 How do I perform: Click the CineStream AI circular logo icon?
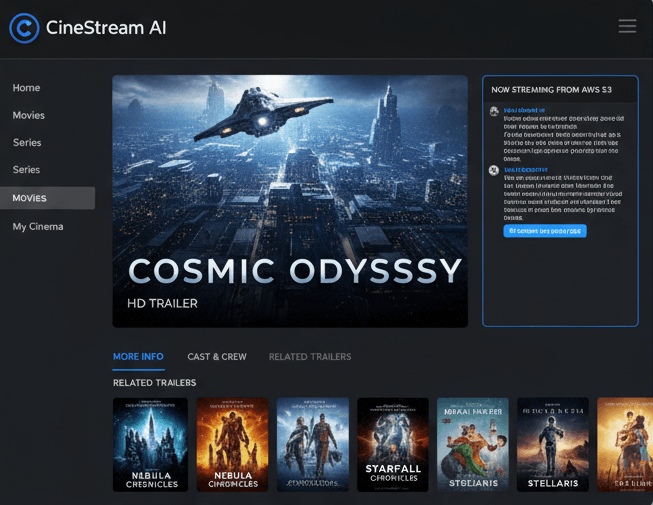point(24,28)
